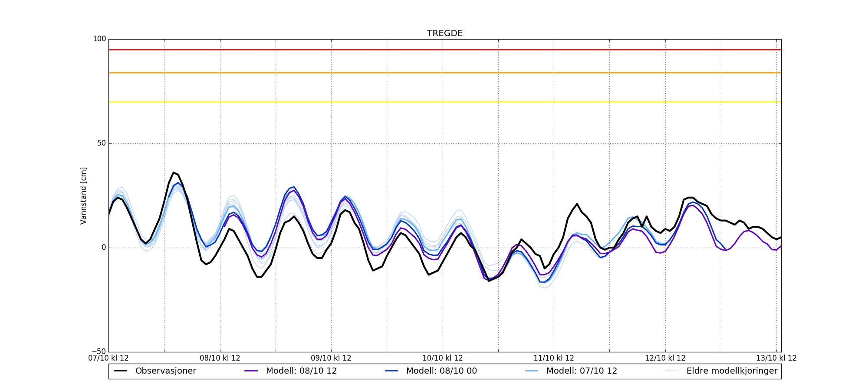Click the dark blue Modell 08/10 00 legend swatch
868x391 pixels.
[x=391, y=371]
